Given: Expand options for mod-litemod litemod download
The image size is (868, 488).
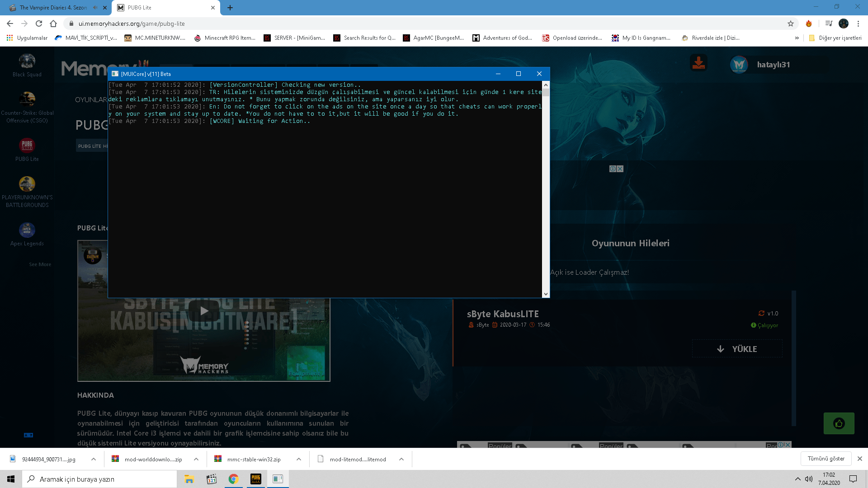Looking at the screenshot, I should pyautogui.click(x=401, y=459).
